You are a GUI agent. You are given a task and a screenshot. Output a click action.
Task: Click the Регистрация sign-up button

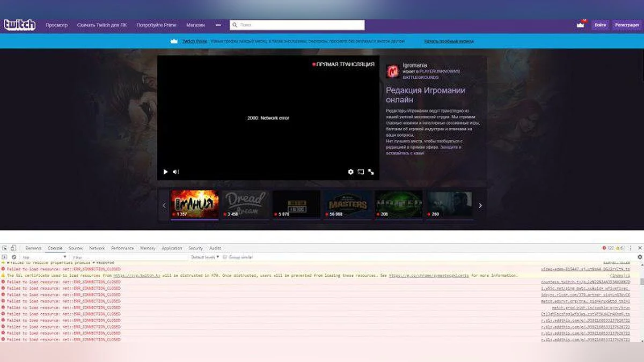(x=627, y=25)
